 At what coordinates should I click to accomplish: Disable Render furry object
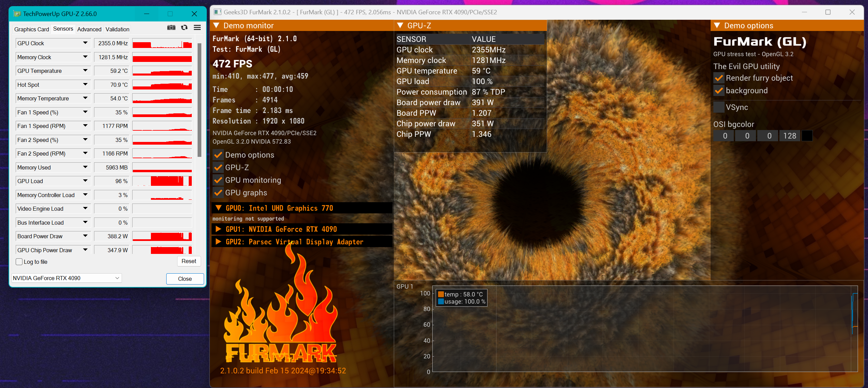pyautogui.click(x=719, y=78)
